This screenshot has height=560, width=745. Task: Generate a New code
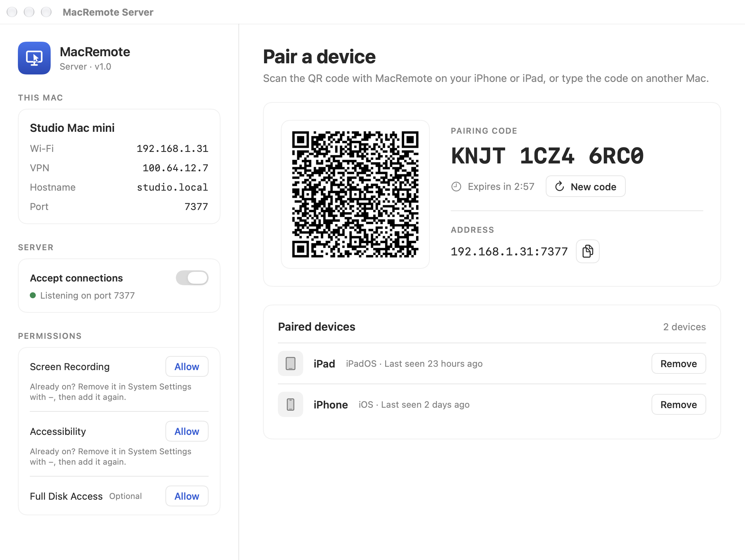point(586,187)
